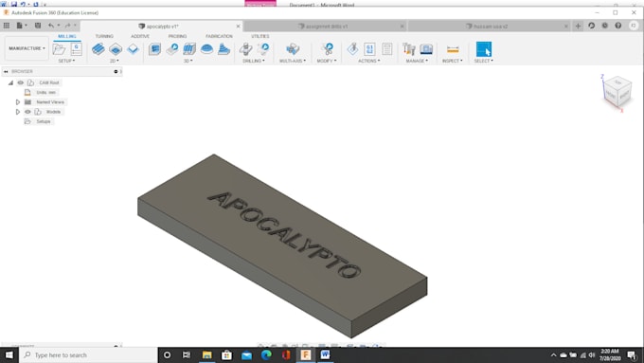Open Microsoft Word from the taskbar

(325, 354)
